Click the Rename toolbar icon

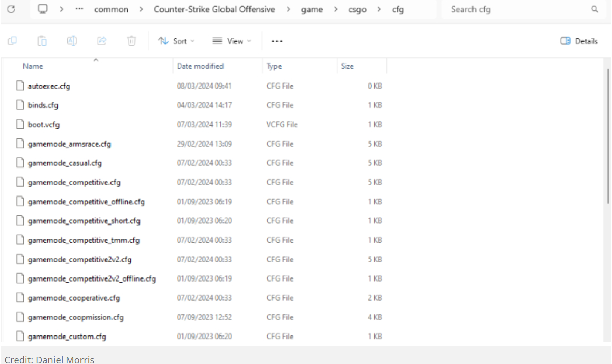[72, 41]
